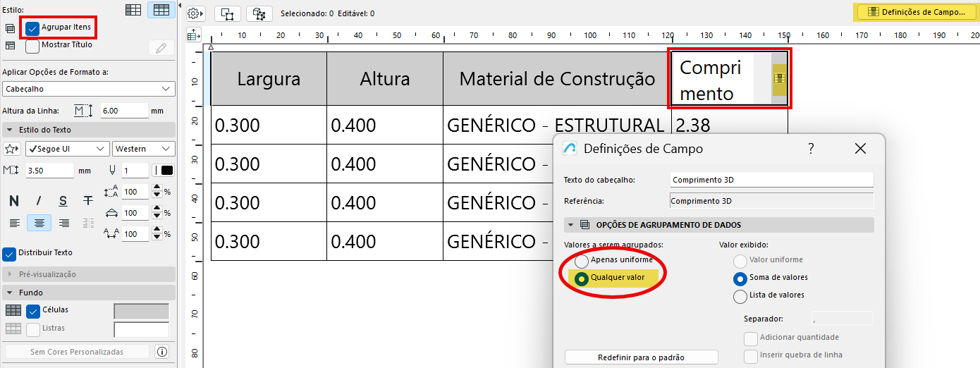The width and height of the screenshot is (980, 368).
Task: Toggle the Células background checkbox
Action: (x=33, y=311)
